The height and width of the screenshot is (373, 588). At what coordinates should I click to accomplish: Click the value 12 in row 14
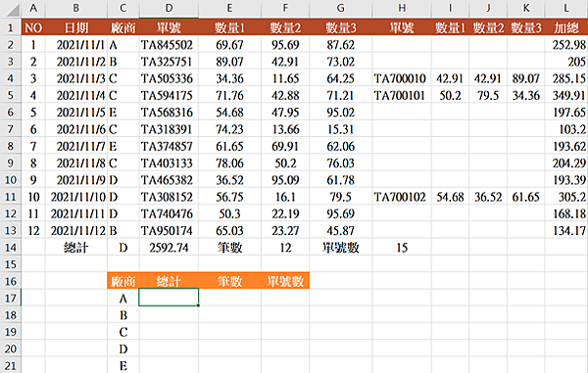click(x=285, y=247)
